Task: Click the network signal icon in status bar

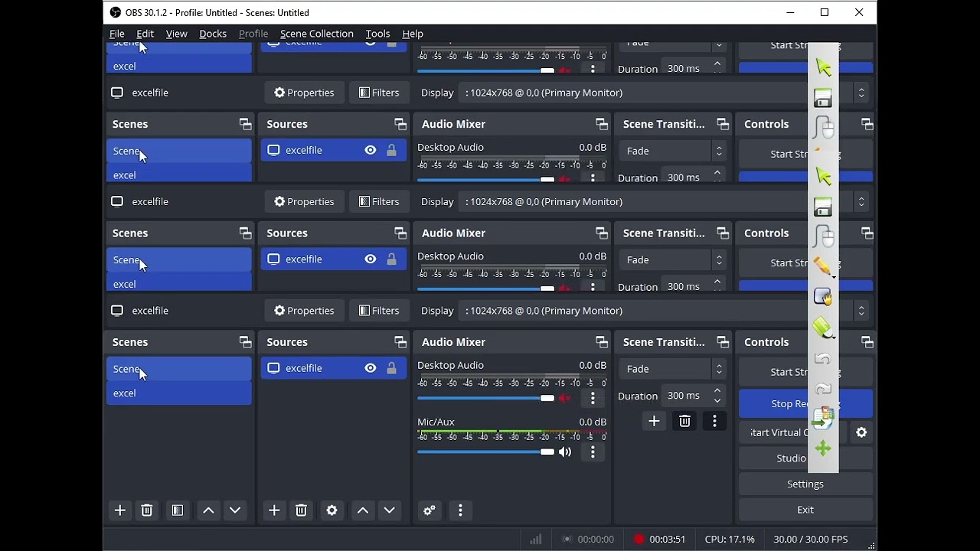Action: (536, 540)
